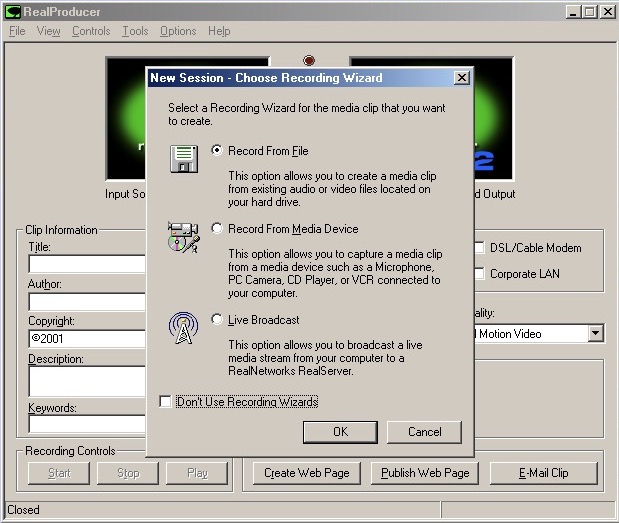This screenshot has width=619, height=523.
Task: Click the red recording indicator light
Action: [309, 61]
